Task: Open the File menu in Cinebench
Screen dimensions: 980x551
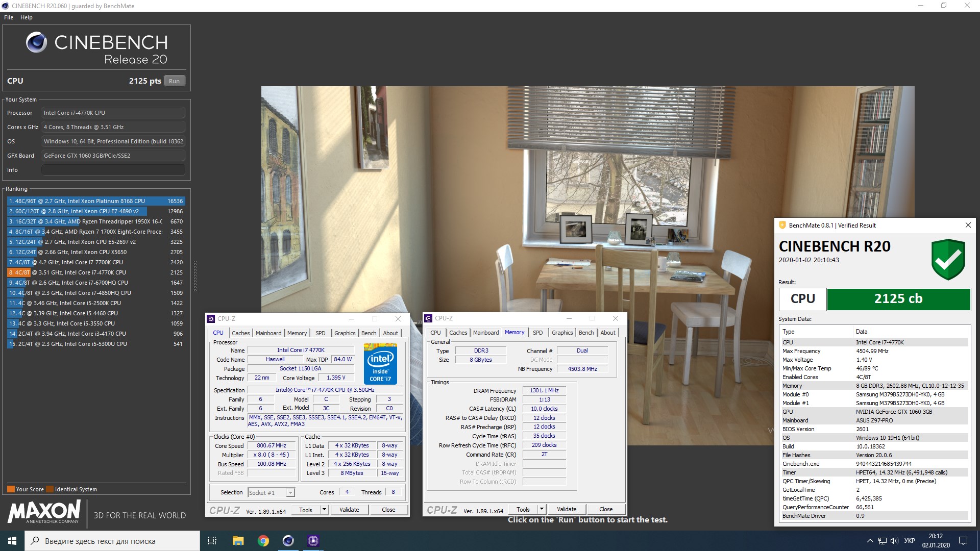Action: pos(9,17)
